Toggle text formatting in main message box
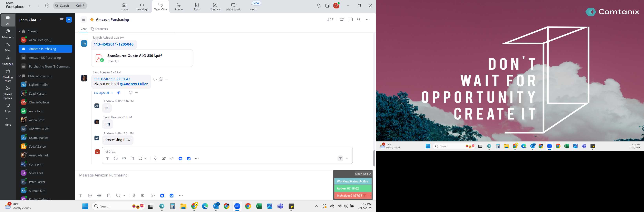The width and height of the screenshot is (644, 212). (x=81, y=196)
